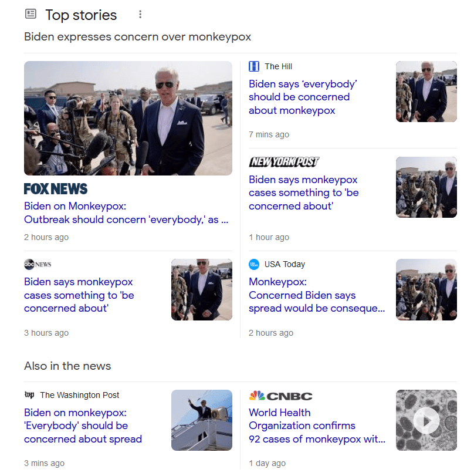The width and height of the screenshot is (474, 476).
Task: Open New York Post monkeypox cases headline
Action: click(x=303, y=193)
